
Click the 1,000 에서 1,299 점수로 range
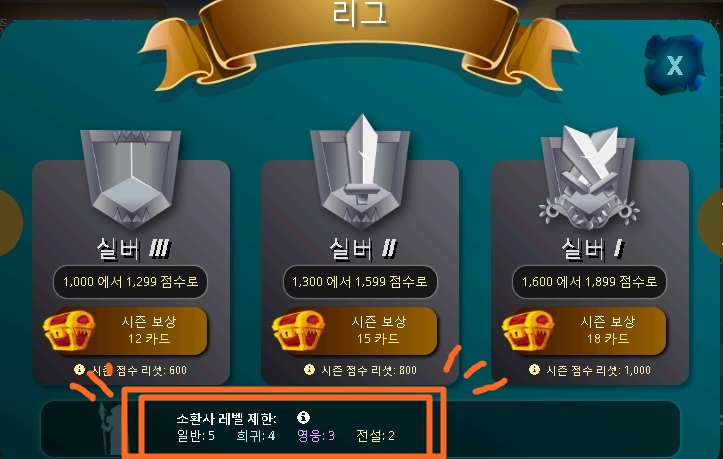(x=130, y=281)
